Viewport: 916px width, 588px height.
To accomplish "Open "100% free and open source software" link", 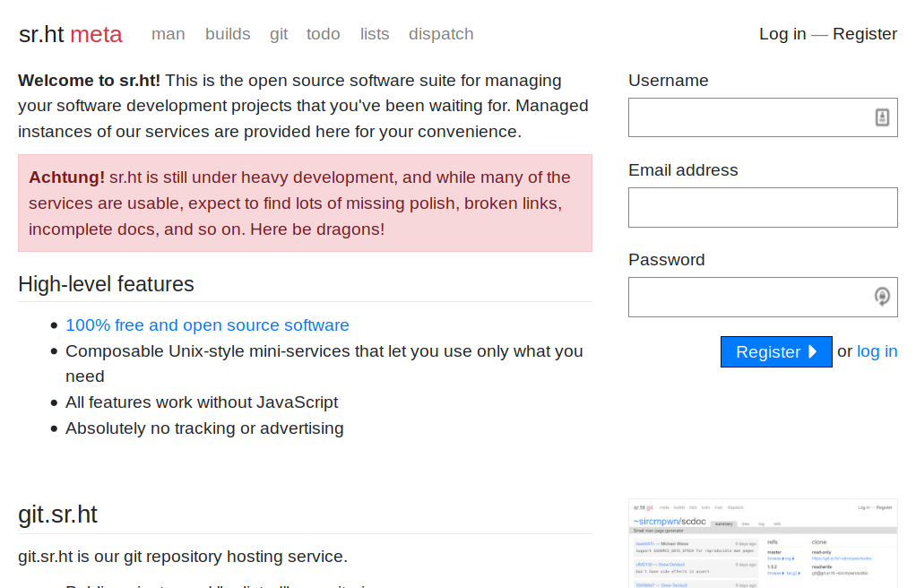I will pos(207,325).
